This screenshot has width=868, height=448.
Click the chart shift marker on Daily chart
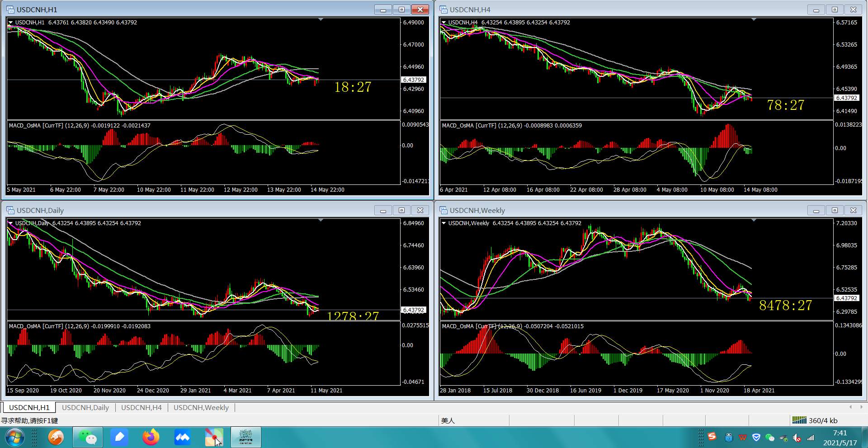click(x=321, y=220)
